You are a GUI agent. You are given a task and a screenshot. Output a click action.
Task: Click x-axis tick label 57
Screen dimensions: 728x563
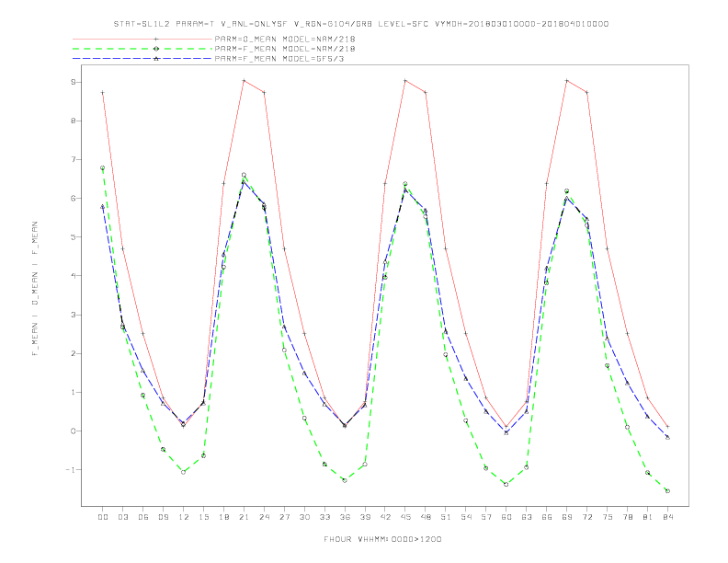(x=486, y=517)
